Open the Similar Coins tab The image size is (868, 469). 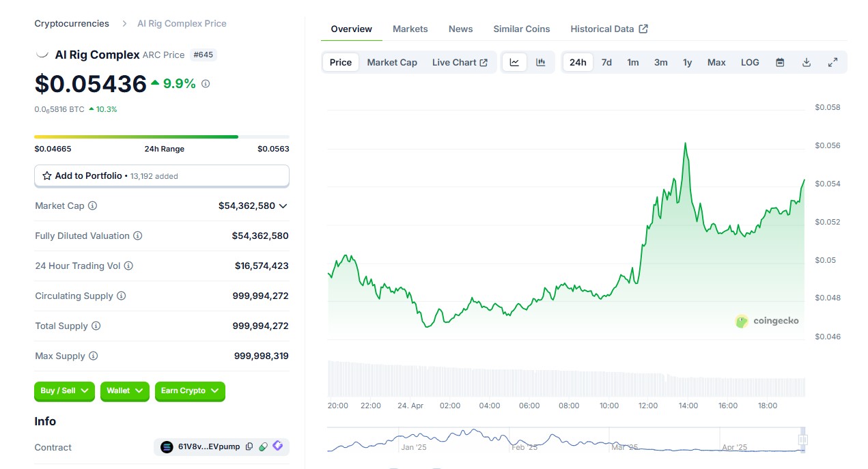522,29
